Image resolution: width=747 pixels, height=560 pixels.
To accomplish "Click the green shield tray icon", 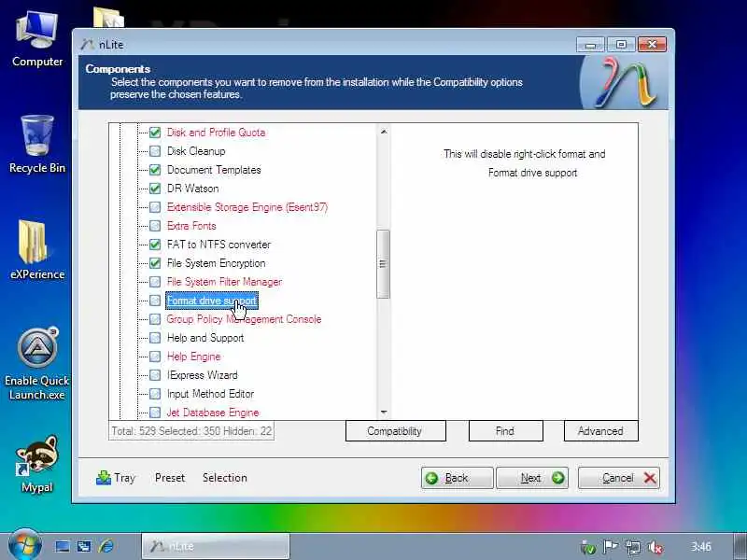I will (x=589, y=547).
